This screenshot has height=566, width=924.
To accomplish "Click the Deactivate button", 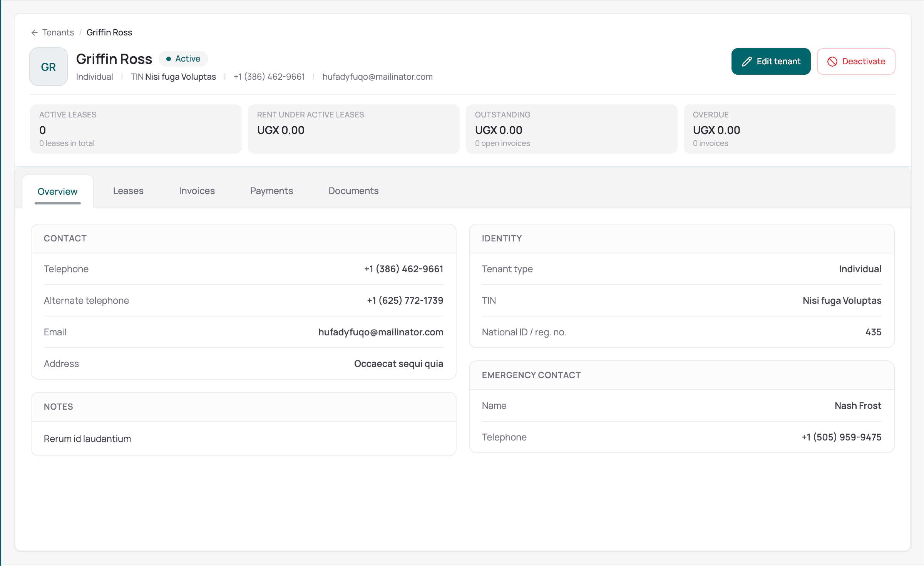I will coord(856,62).
